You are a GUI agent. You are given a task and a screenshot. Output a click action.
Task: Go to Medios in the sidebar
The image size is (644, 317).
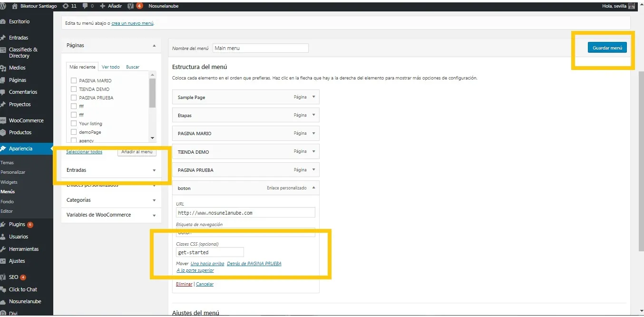coord(17,68)
